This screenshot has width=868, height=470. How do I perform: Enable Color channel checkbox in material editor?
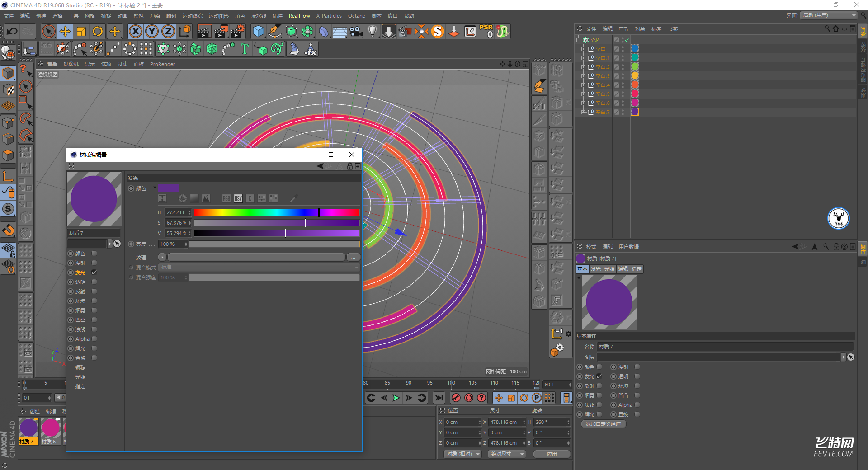point(94,254)
